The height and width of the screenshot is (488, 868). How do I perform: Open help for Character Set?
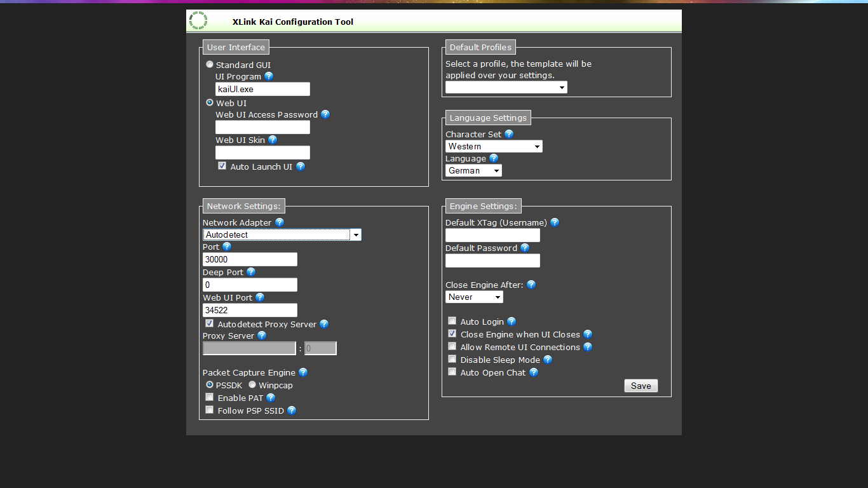509,134
